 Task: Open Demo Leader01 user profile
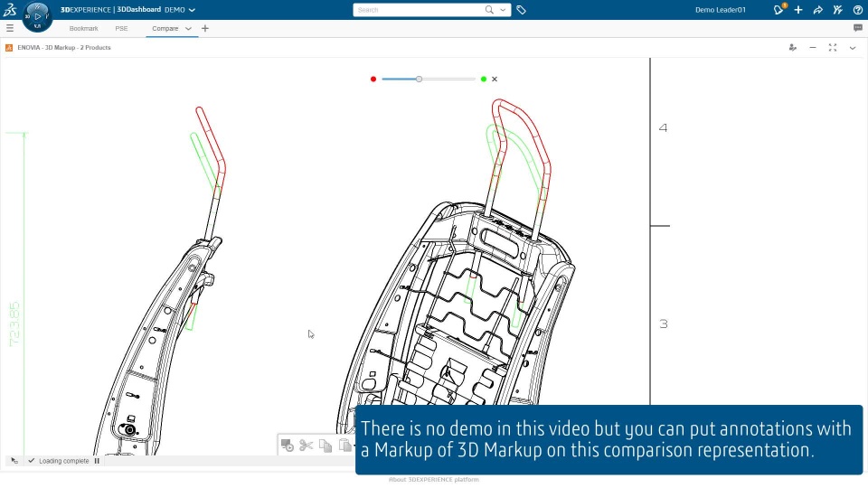tap(721, 10)
